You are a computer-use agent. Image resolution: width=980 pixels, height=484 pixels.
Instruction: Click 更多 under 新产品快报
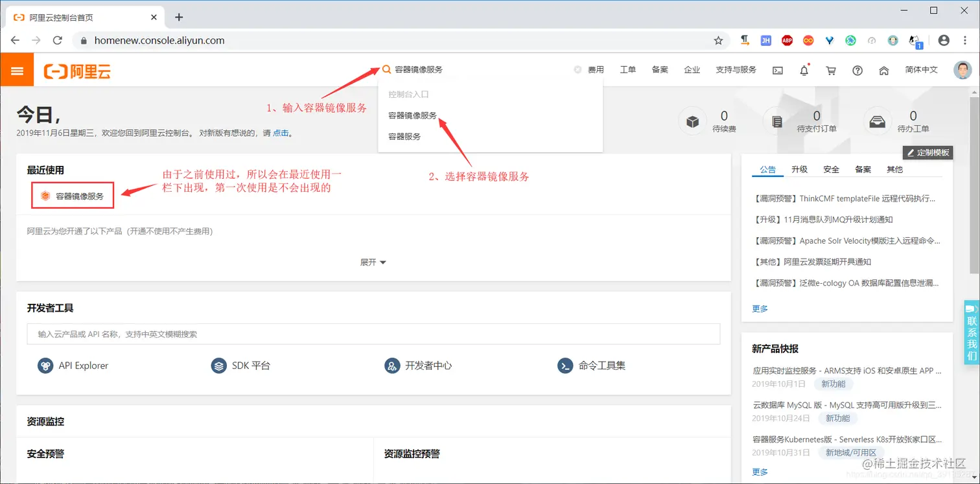760,472
